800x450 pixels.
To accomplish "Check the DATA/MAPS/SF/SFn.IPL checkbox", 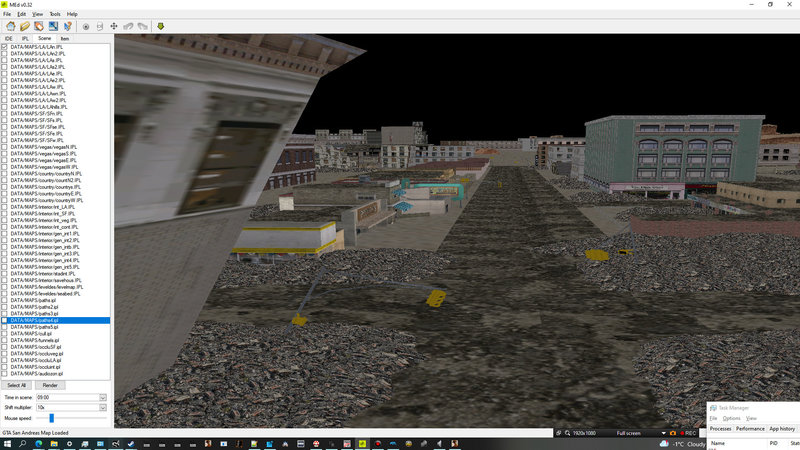I will coord(5,114).
